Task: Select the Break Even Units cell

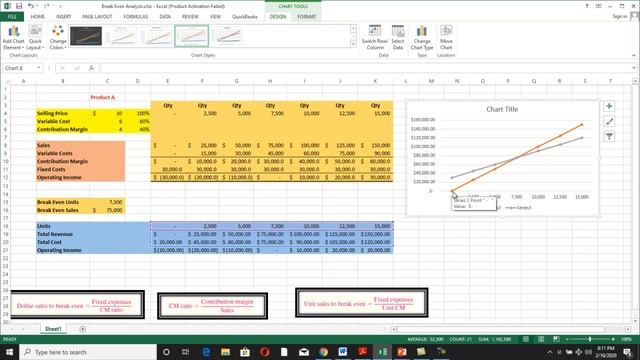Action: pyautogui.click(x=63, y=202)
